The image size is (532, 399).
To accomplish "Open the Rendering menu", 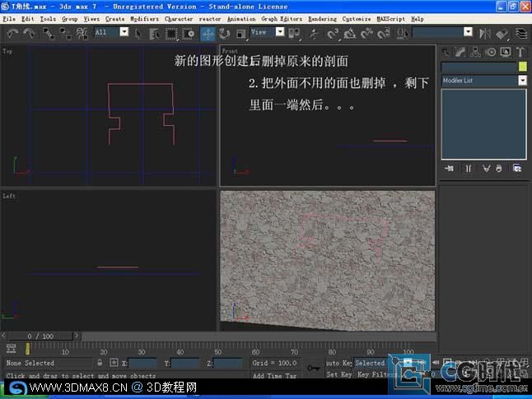I will [x=322, y=19].
